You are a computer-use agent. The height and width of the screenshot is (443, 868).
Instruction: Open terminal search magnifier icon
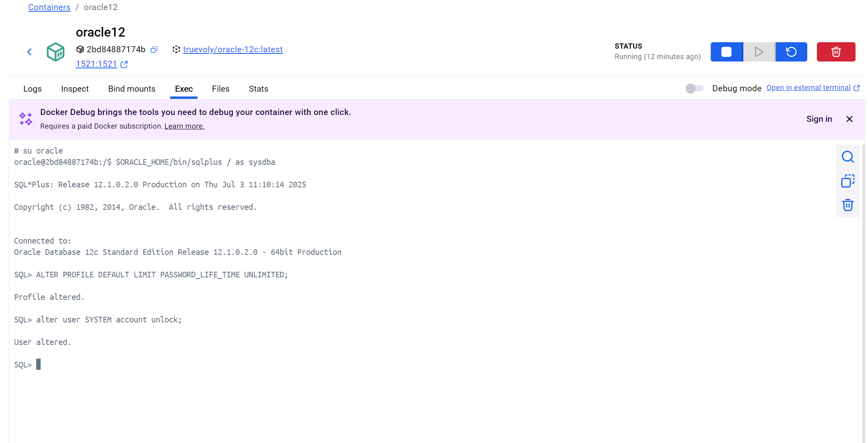click(847, 157)
